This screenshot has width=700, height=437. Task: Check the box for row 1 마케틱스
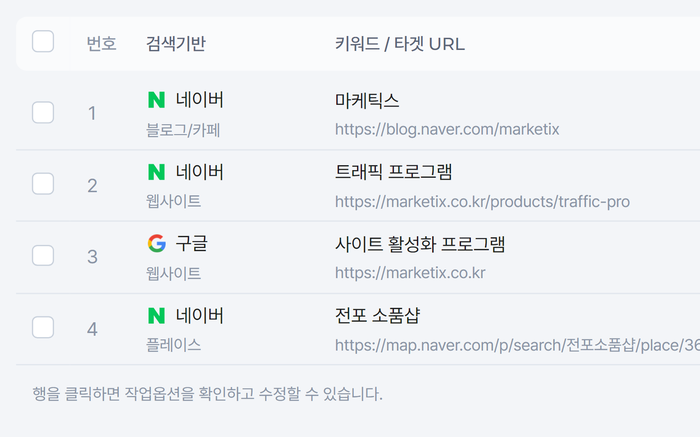point(43,112)
